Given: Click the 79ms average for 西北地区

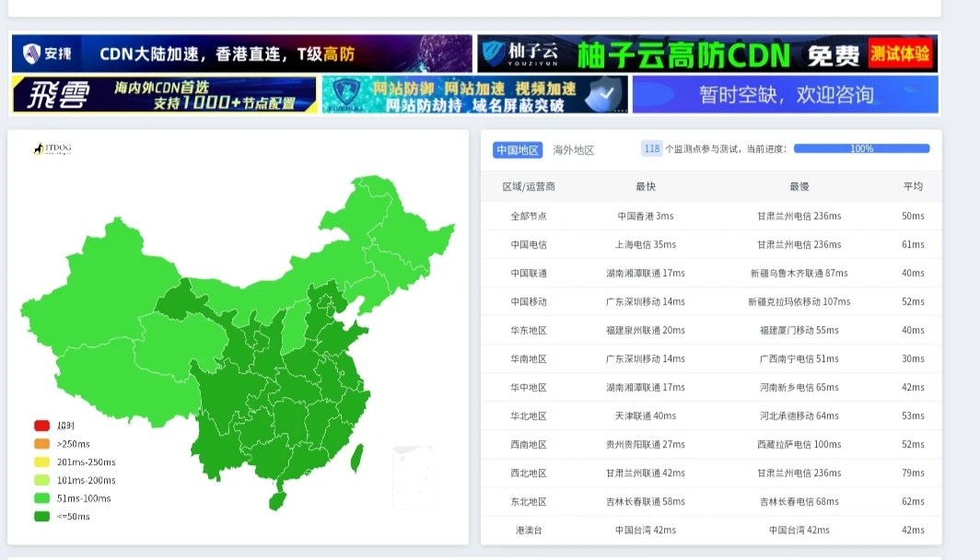Looking at the screenshot, I should (913, 473).
